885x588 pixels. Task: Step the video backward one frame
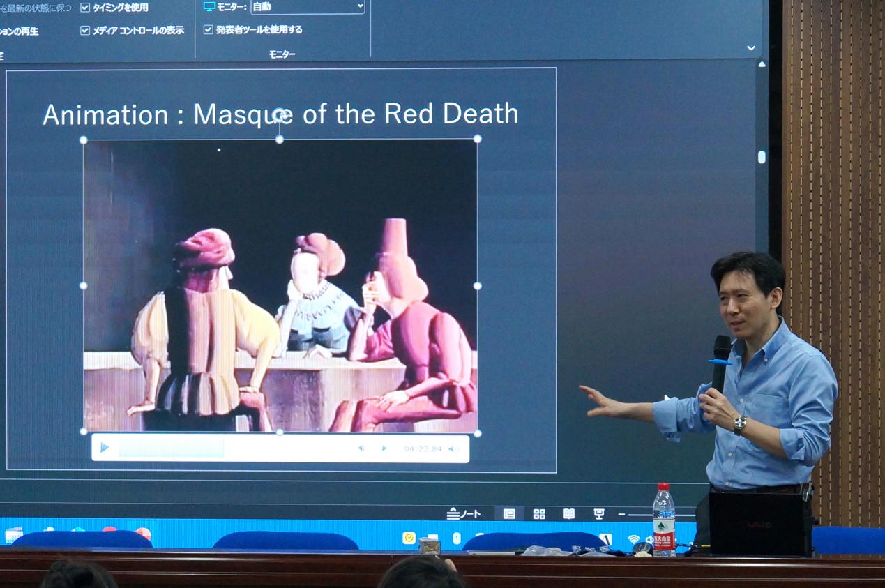tap(361, 448)
